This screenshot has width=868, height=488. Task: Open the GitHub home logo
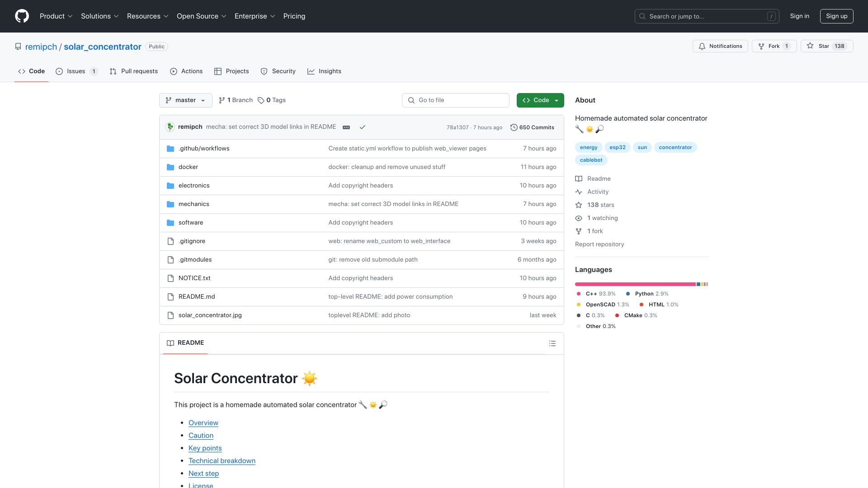pos(22,16)
